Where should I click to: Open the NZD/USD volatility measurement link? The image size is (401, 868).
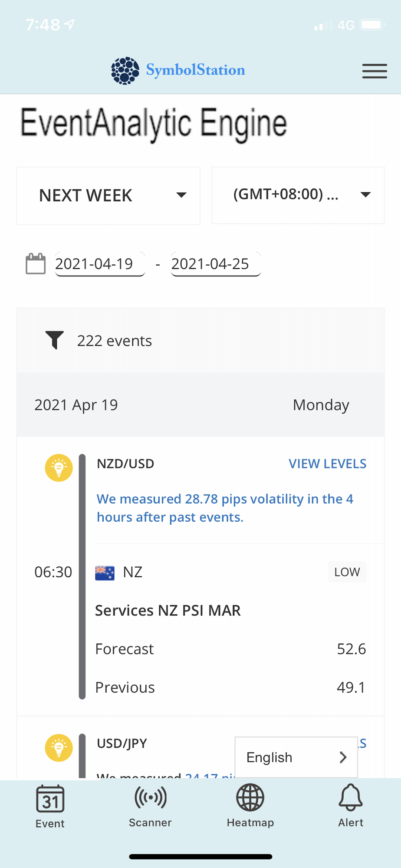pos(224,508)
